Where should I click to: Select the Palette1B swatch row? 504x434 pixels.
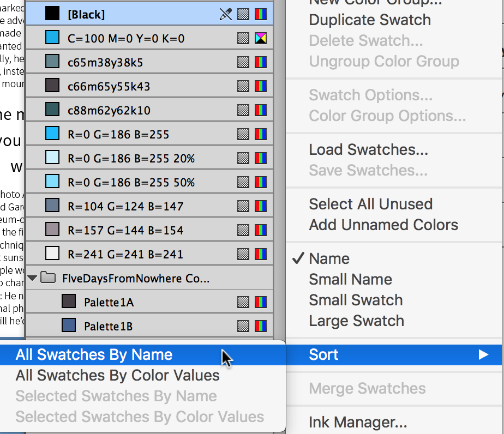[108, 326]
